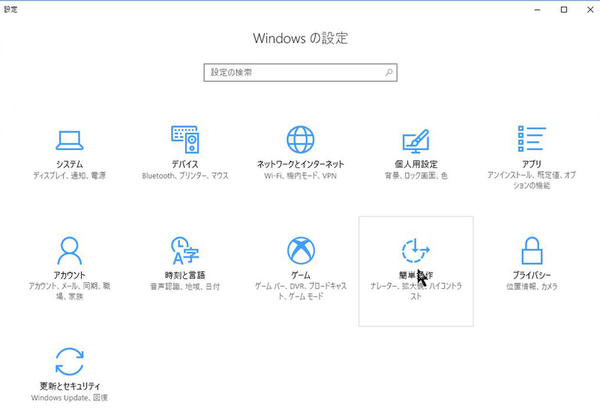The width and height of the screenshot is (600, 418).
Task: Open the システム laptop icon
Action: point(69,140)
